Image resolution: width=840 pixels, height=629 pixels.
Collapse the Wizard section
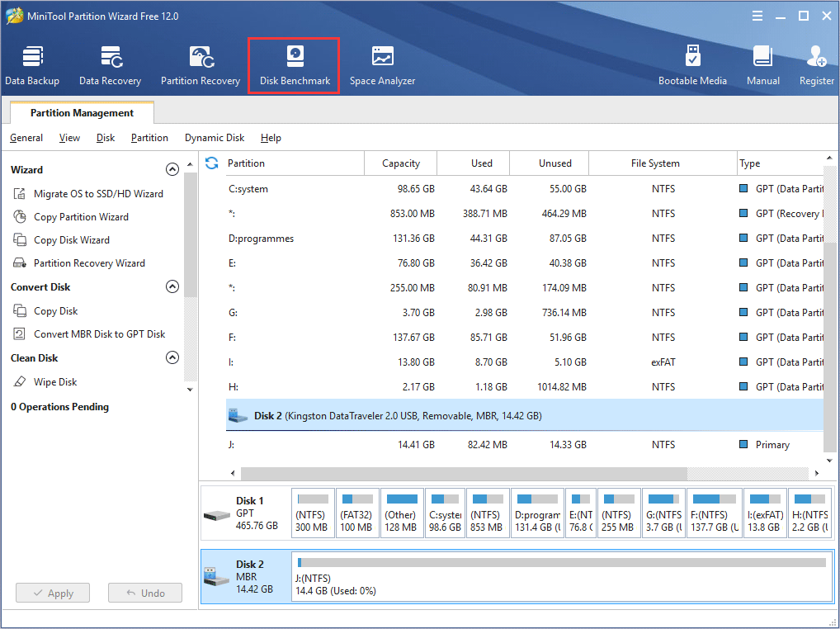click(x=172, y=169)
